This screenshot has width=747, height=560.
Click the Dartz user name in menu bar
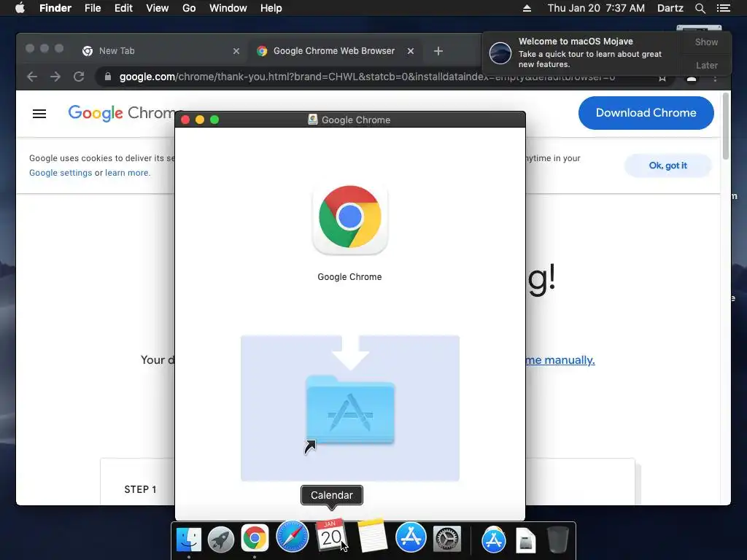coord(670,8)
